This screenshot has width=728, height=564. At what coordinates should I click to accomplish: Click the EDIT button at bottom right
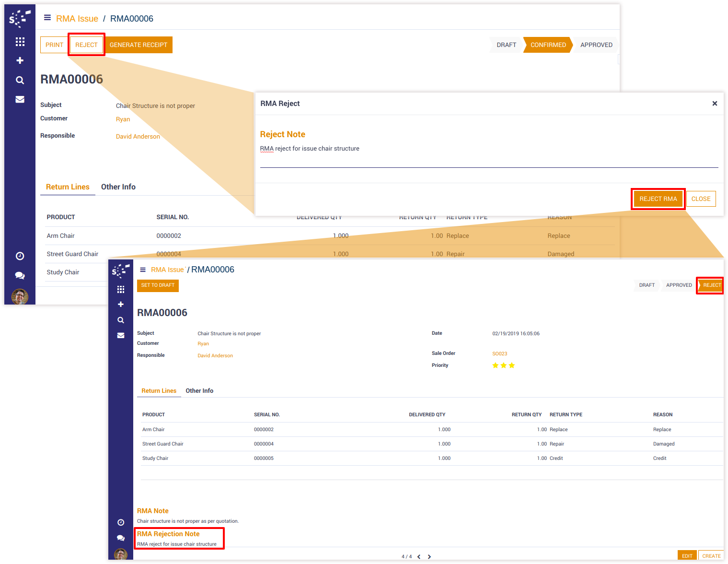pos(687,556)
